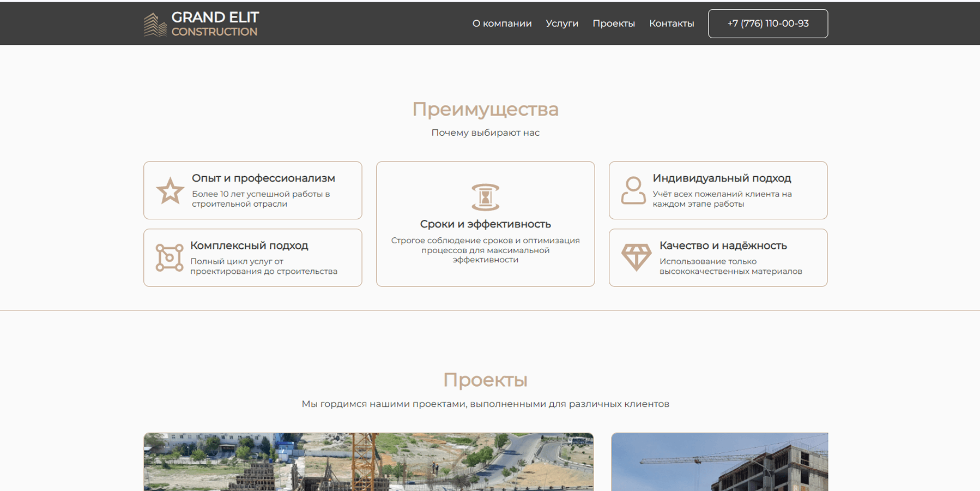Click the Комплексный подход card title
The image size is (980, 491).
pos(249,245)
